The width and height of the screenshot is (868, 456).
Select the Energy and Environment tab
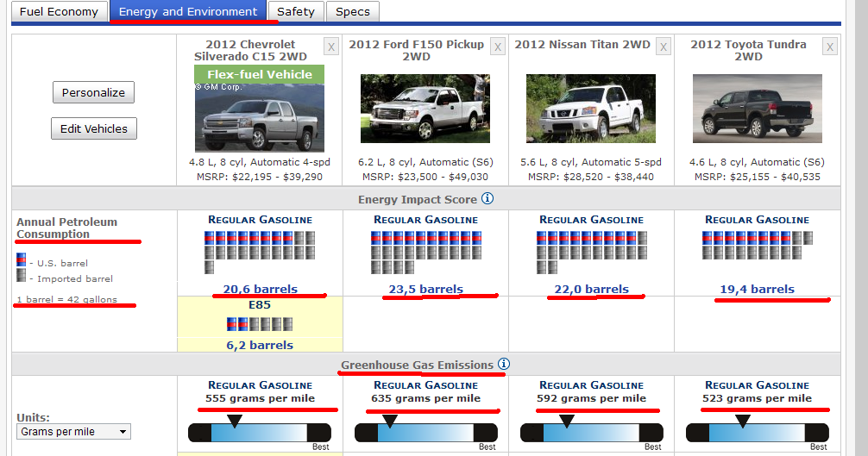click(188, 12)
